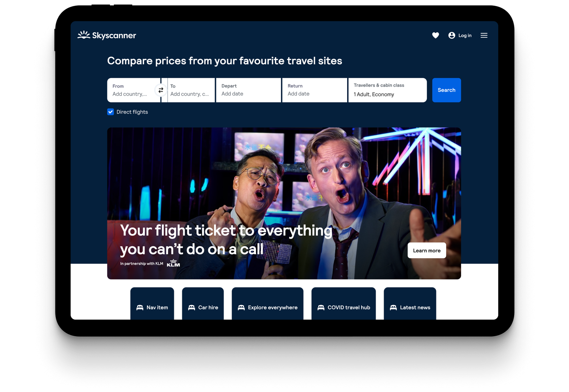Click the Learn more button
The width and height of the screenshot is (569, 392).
[x=426, y=250]
